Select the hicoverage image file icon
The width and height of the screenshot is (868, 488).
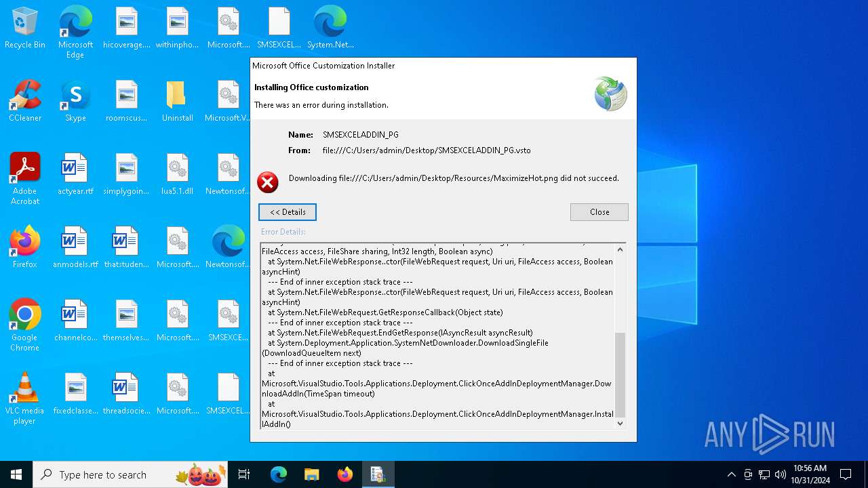pos(127,28)
